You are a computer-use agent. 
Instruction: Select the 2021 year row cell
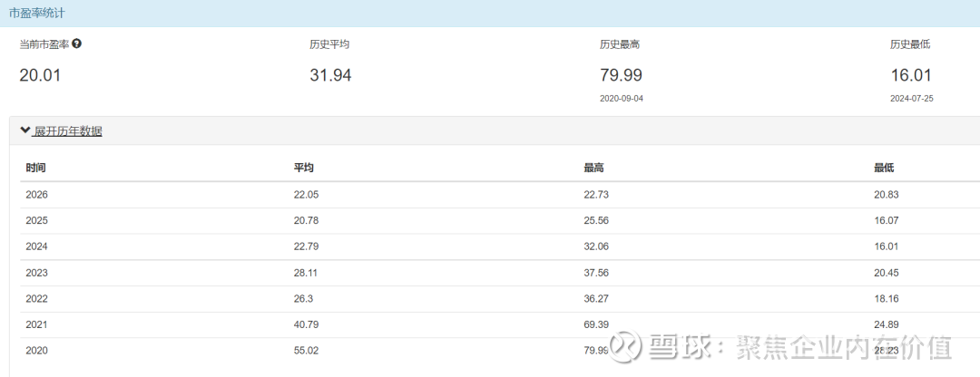click(37, 324)
